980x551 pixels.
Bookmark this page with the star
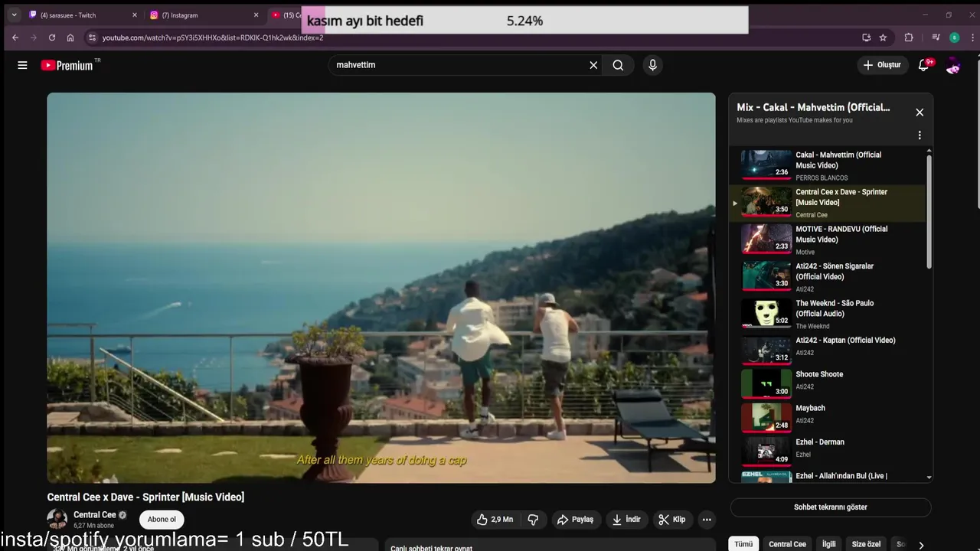pos(883,37)
